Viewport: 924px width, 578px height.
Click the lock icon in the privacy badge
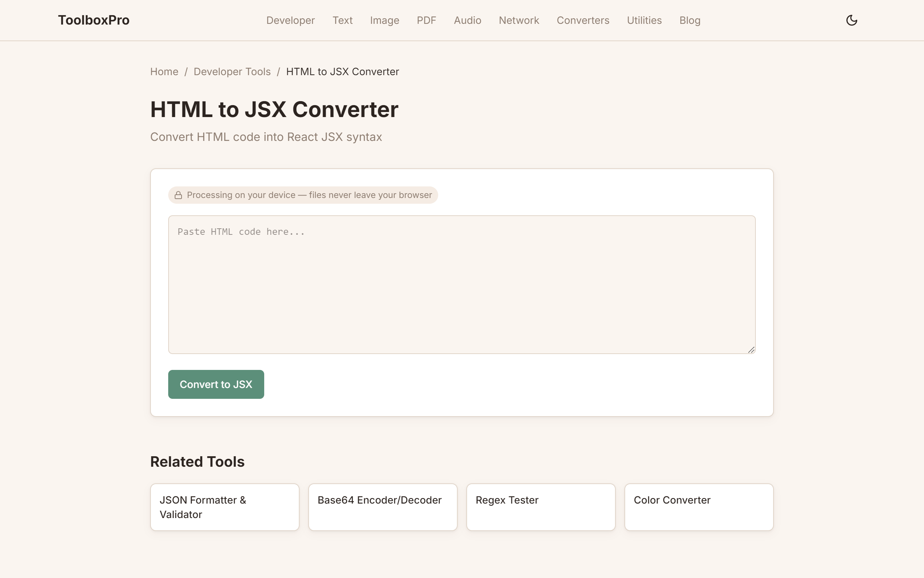click(x=178, y=195)
